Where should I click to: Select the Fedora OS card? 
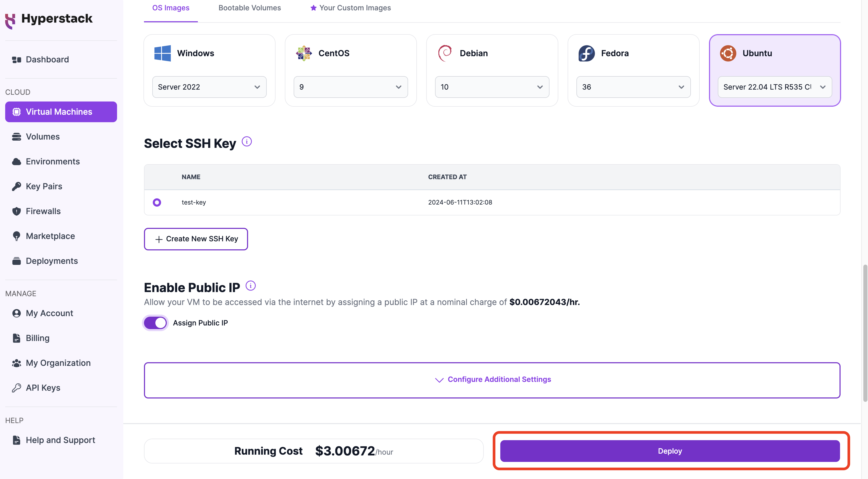coord(633,70)
